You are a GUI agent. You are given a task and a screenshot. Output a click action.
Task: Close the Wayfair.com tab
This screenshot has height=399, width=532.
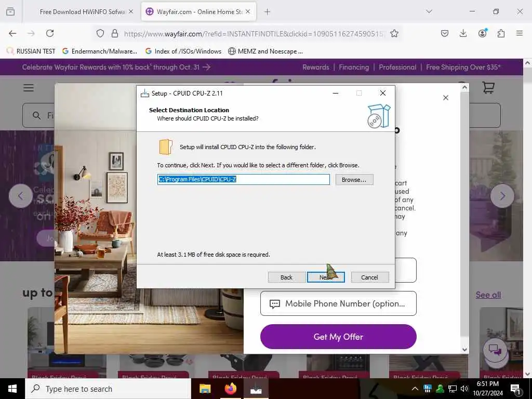248,12
